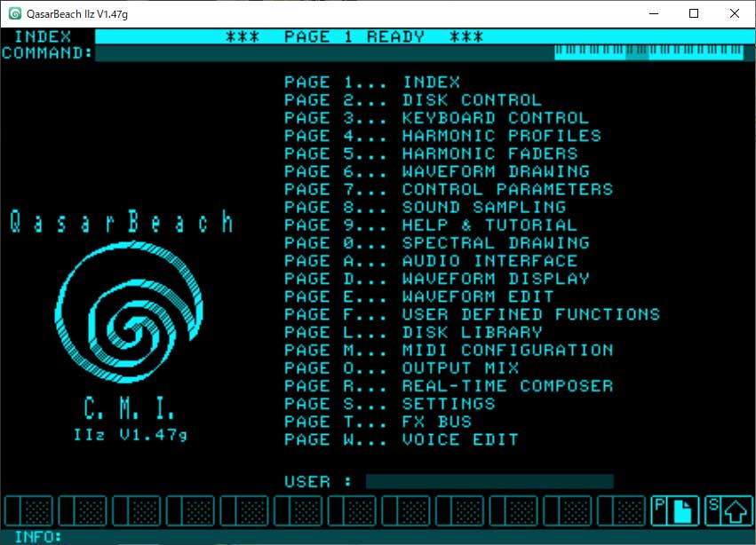Go to Page O Output Mix
The height and width of the screenshot is (545, 756).
pyautogui.click(x=402, y=367)
